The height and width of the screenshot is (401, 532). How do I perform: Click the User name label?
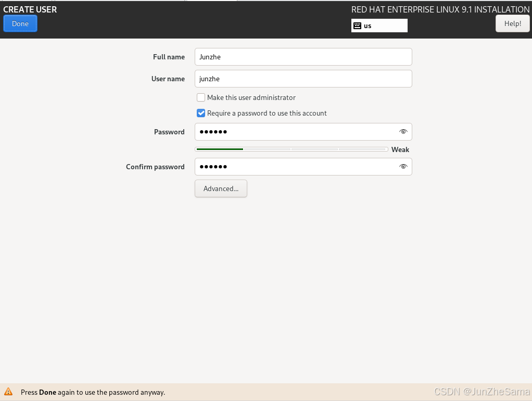click(x=168, y=79)
